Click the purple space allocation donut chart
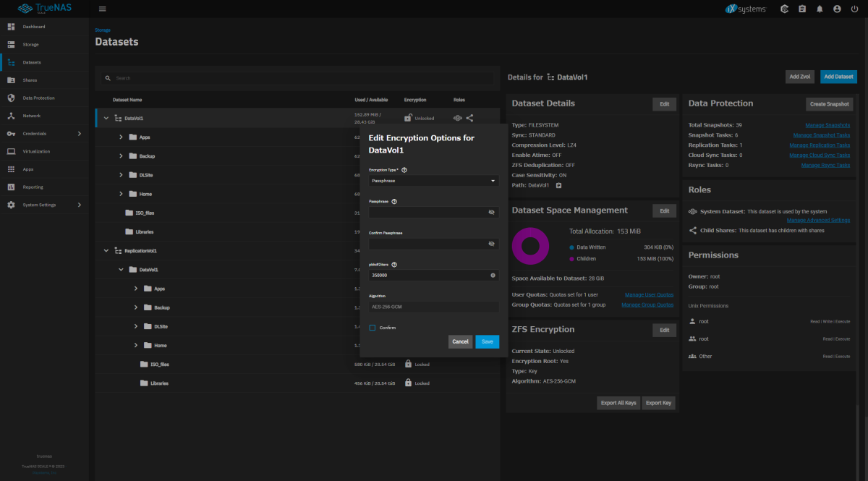Screen dimensions: 868x481 point(531,246)
